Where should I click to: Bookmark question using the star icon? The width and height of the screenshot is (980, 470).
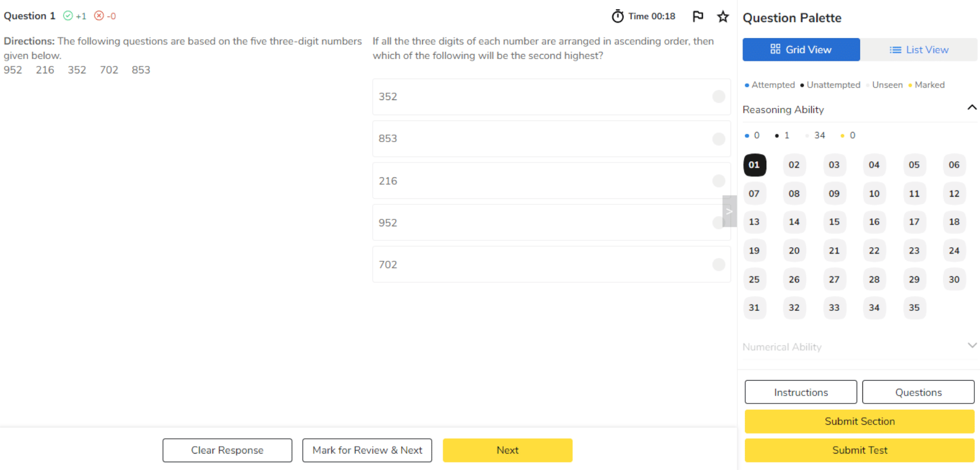(723, 16)
